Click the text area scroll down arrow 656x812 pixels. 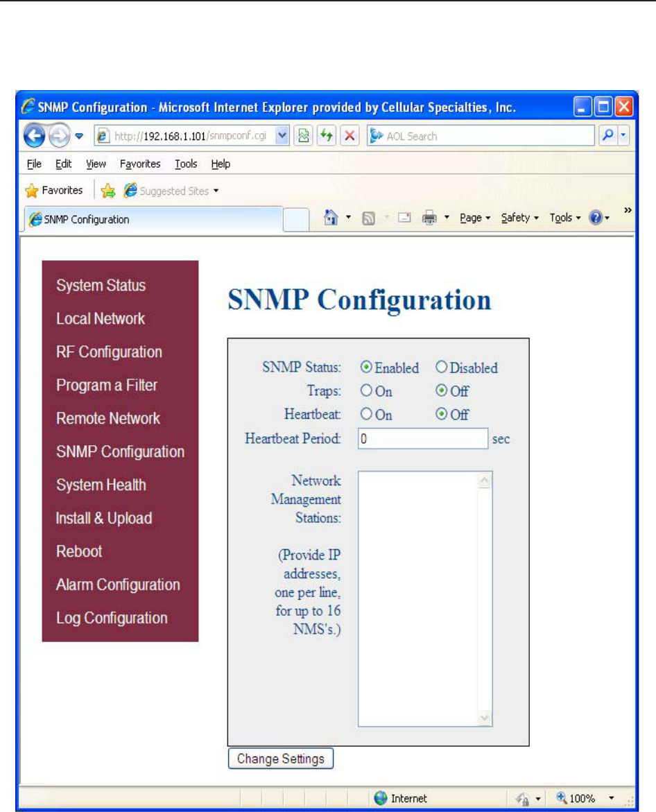[485, 718]
